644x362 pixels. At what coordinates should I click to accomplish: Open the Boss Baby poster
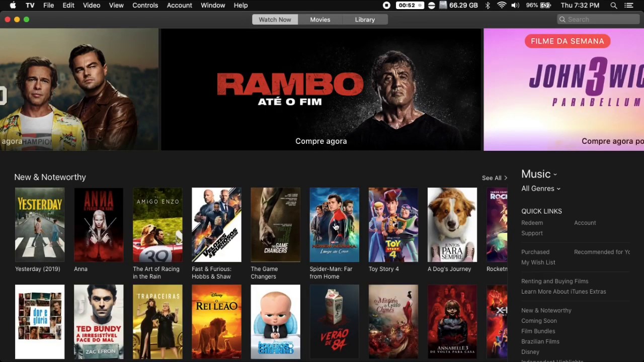point(275,322)
